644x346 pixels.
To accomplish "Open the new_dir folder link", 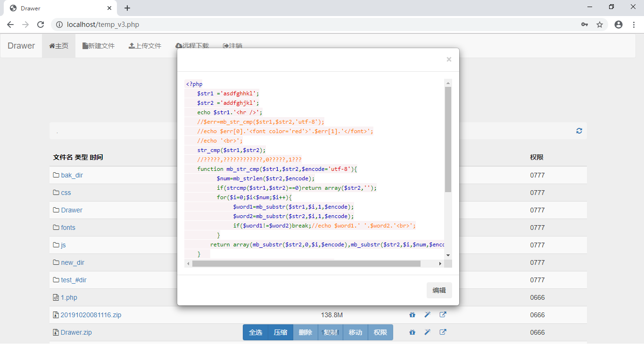I will [73, 262].
